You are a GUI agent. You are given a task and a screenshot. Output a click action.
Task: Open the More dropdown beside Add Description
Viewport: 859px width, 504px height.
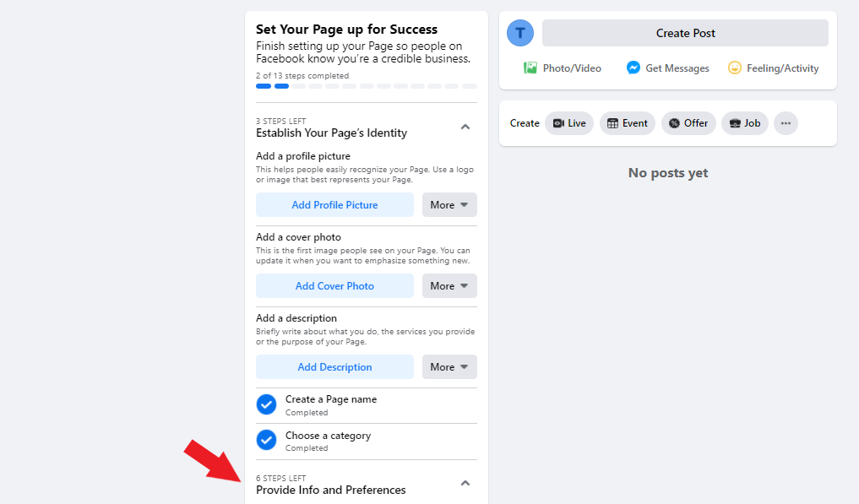449,367
